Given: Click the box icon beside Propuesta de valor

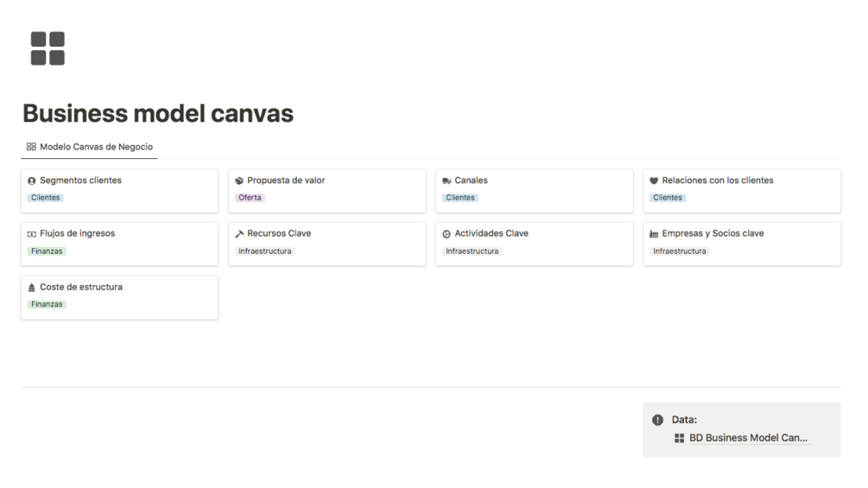Looking at the screenshot, I should pos(239,181).
